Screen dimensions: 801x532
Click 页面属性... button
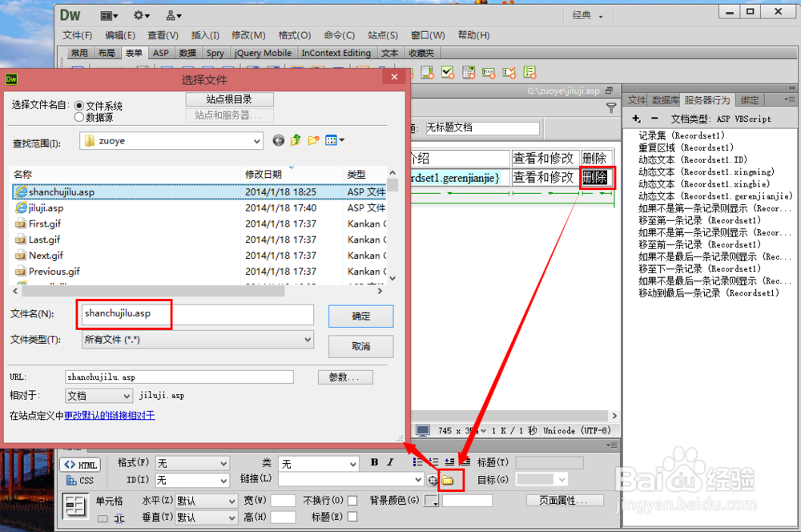[564, 500]
